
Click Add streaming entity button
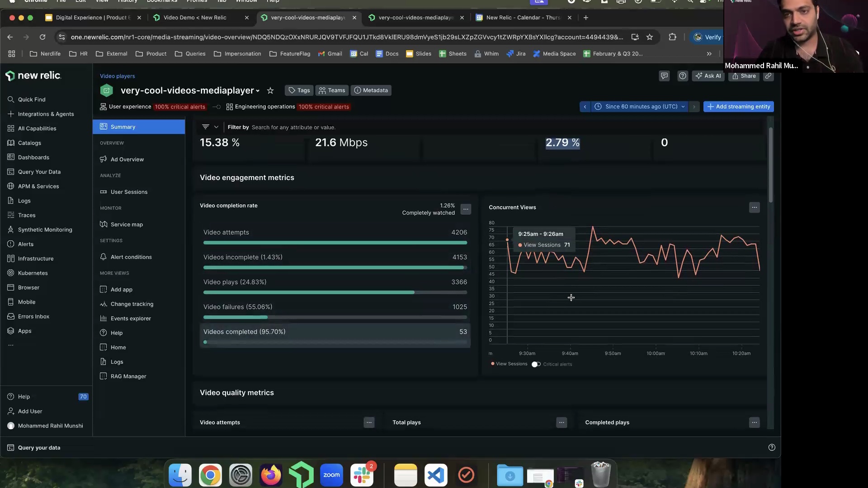click(x=739, y=107)
